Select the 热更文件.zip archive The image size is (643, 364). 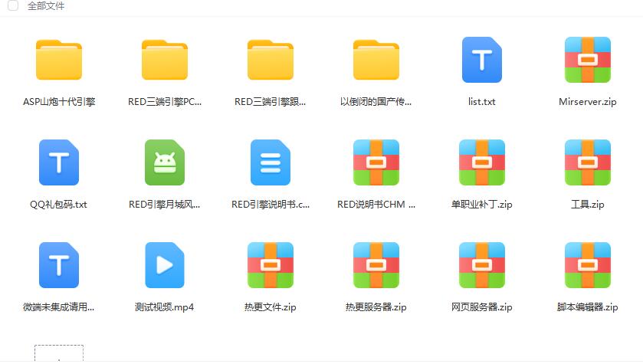point(271,265)
